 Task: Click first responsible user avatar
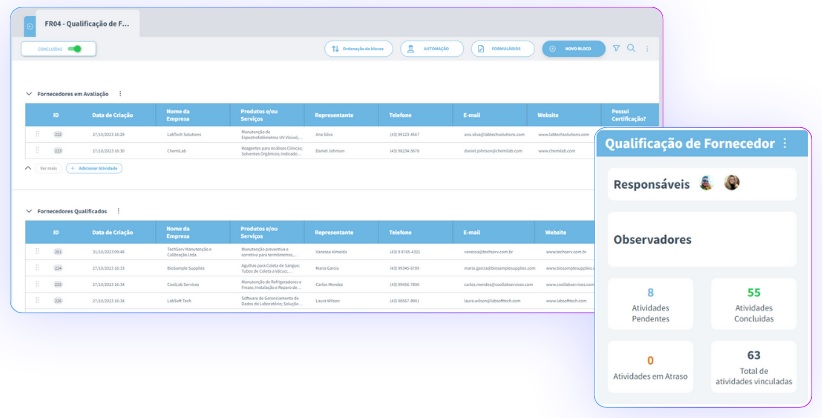coord(707,184)
